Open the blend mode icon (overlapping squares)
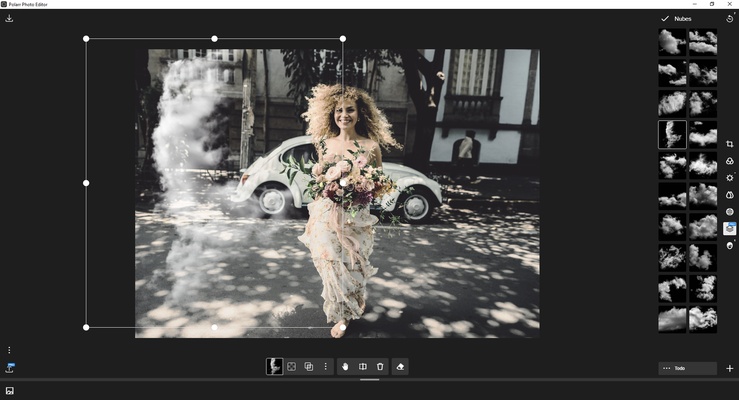This screenshot has height=400, width=739. [x=309, y=367]
